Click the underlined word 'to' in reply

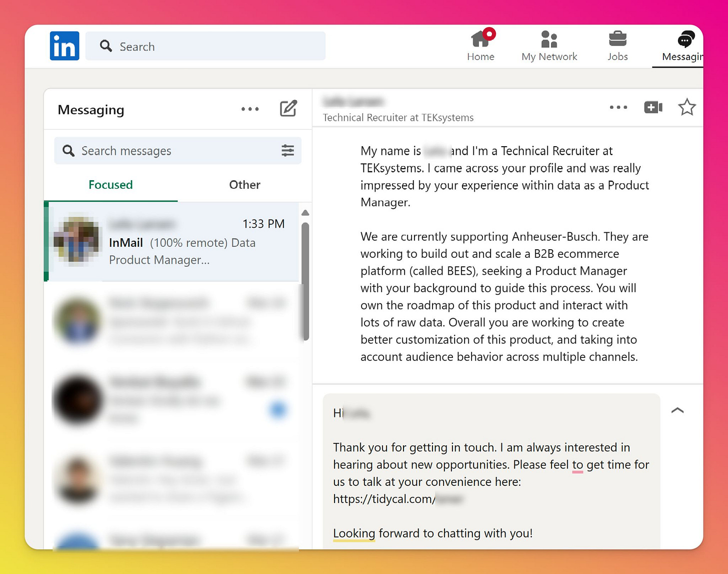pyautogui.click(x=577, y=465)
